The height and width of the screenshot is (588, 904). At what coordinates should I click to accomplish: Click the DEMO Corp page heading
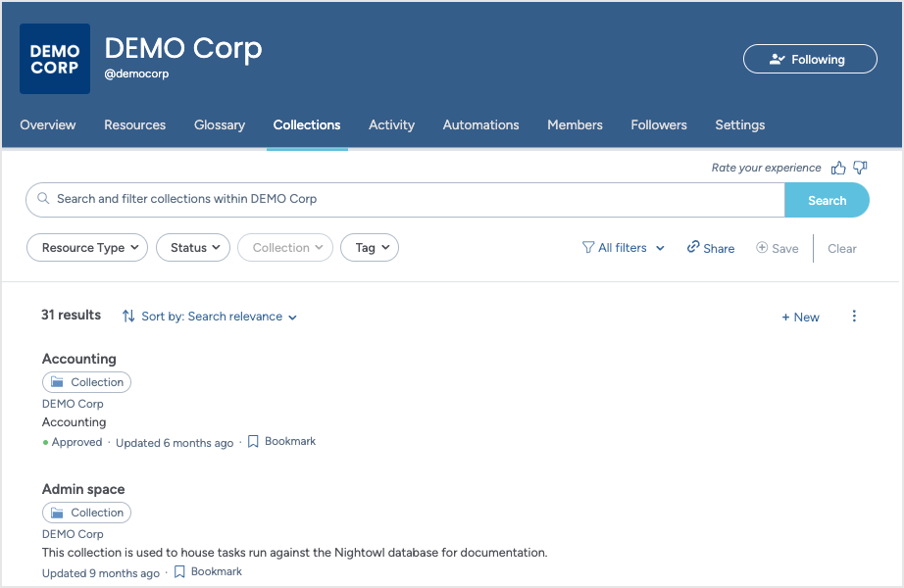pos(183,48)
